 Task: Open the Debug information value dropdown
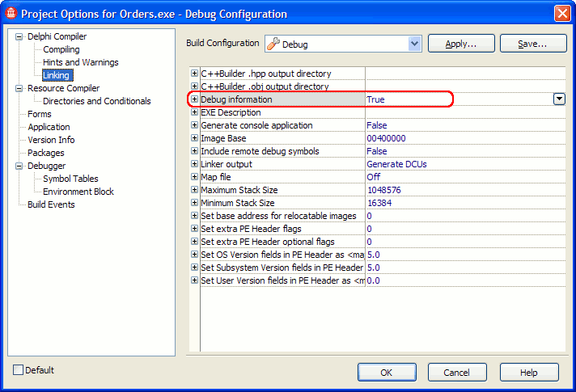coord(558,99)
